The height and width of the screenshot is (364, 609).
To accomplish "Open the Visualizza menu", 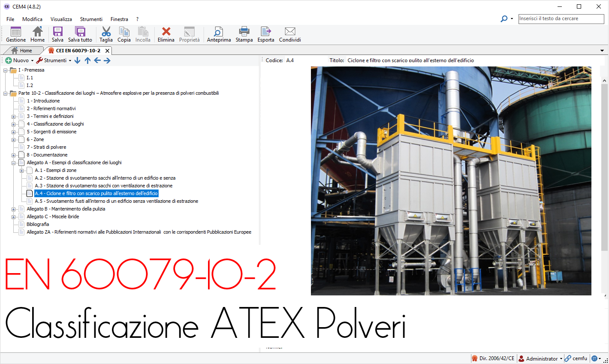I will [61, 19].
